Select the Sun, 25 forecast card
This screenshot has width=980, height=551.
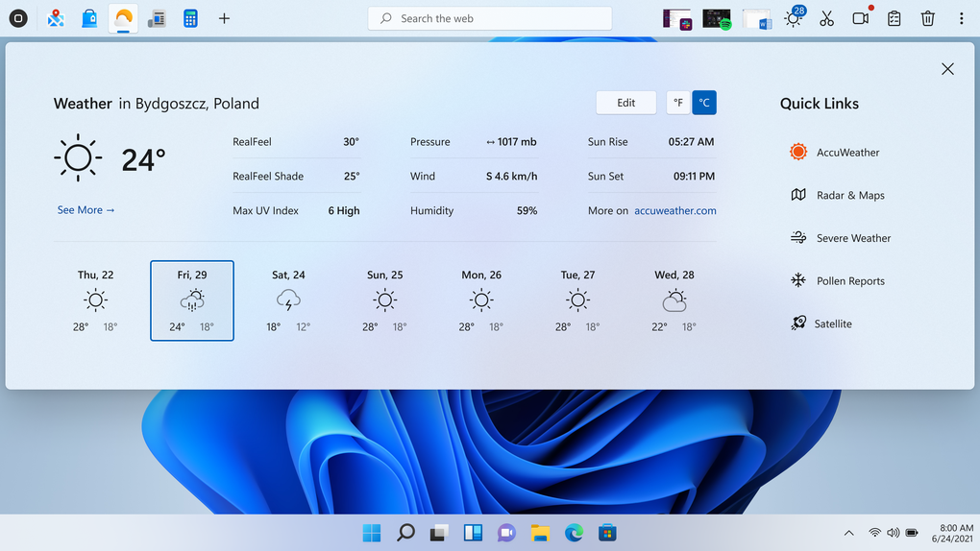point(384,300)
